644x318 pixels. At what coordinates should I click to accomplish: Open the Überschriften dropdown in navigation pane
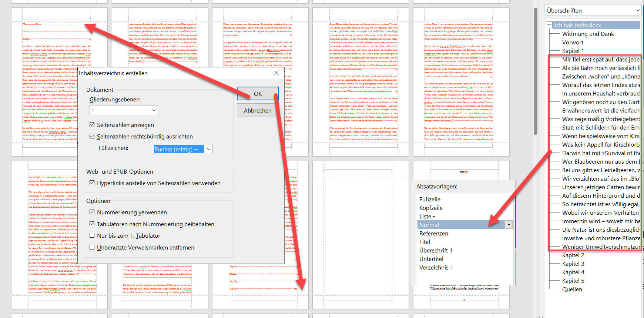point(593,10)
